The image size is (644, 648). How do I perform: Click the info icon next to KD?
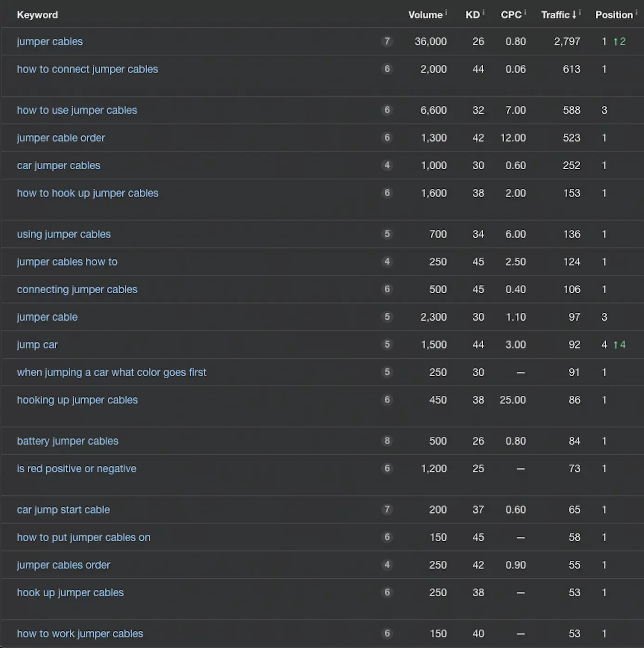[x=483, y=13]
